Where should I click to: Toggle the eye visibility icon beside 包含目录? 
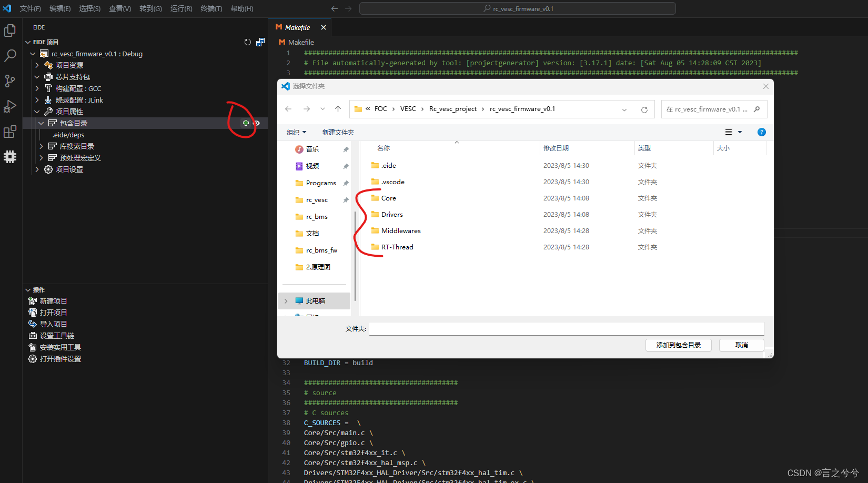[256, 123]
